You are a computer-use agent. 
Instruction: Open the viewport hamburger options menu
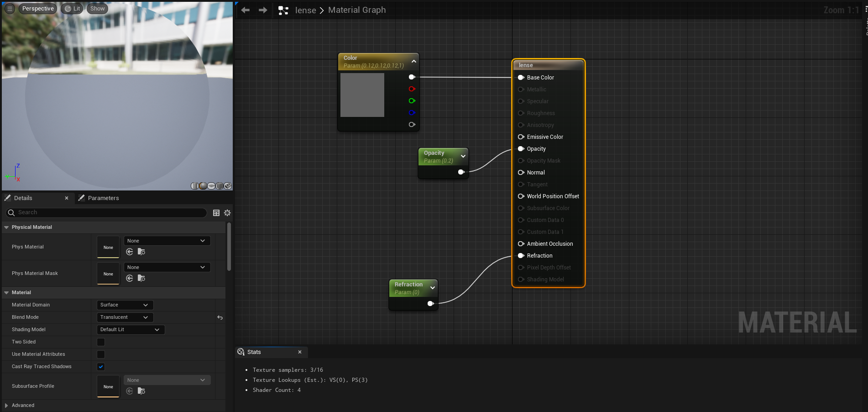click(x=10, y=9)
